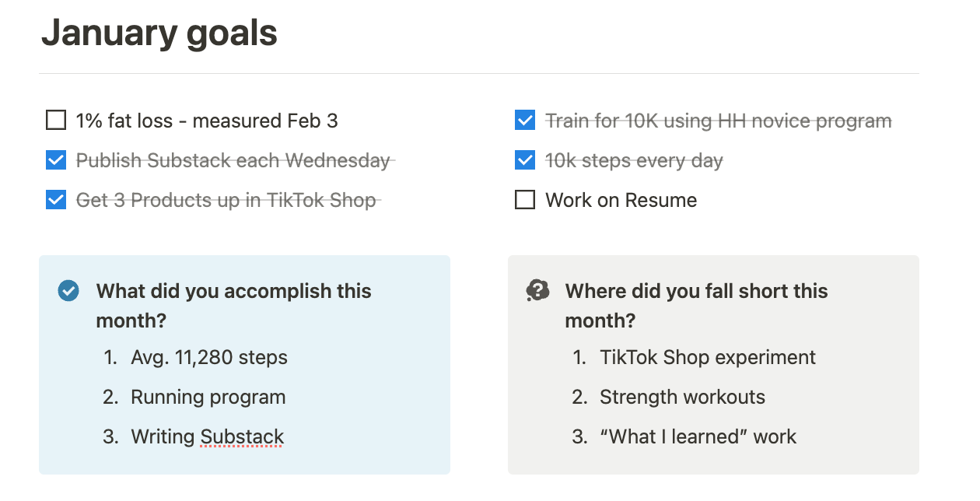Click the Strength workouts list item
This screenshot has height=501, width=980.
click(682, 397)
